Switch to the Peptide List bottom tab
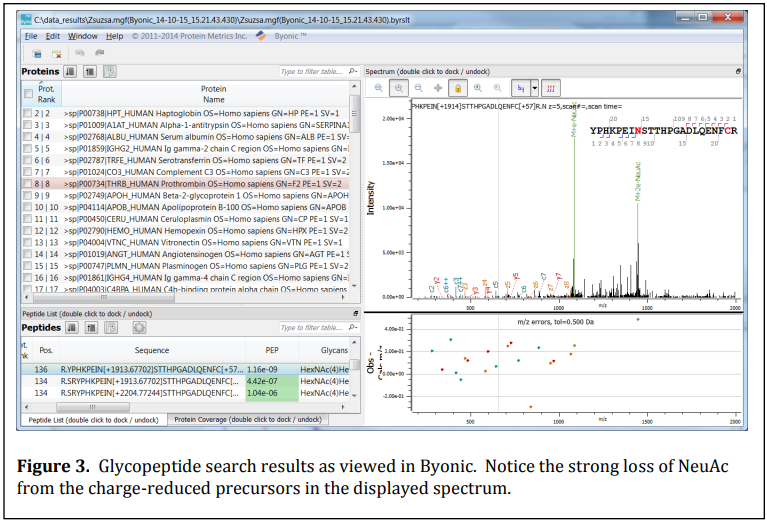 93,420
